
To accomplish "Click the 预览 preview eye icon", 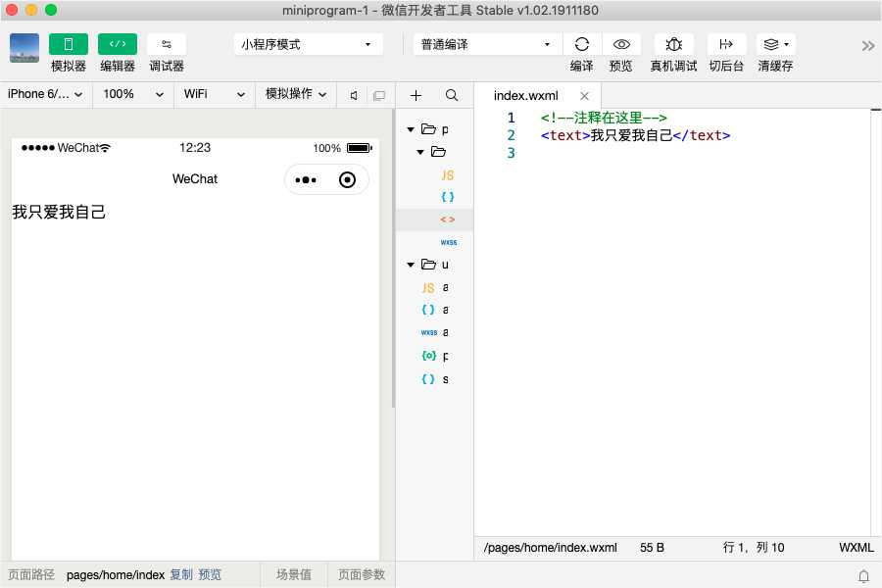I will 621,44.
